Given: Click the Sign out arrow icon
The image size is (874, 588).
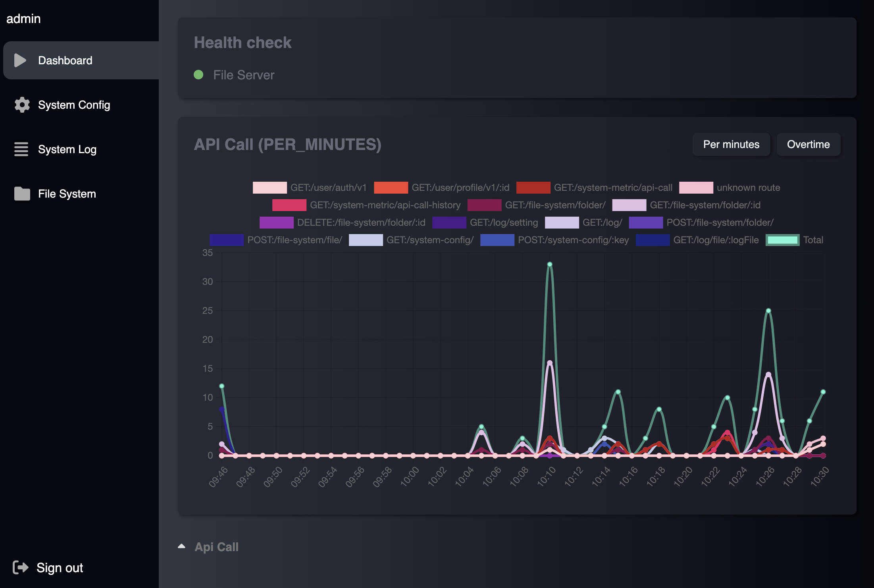Looking at the screenshot, I should (20, 567).
